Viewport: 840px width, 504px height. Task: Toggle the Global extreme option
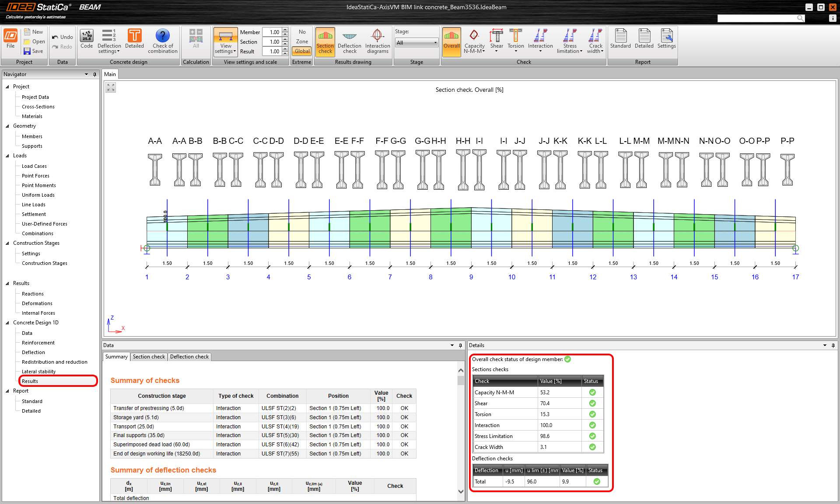(x=302, y=51)
